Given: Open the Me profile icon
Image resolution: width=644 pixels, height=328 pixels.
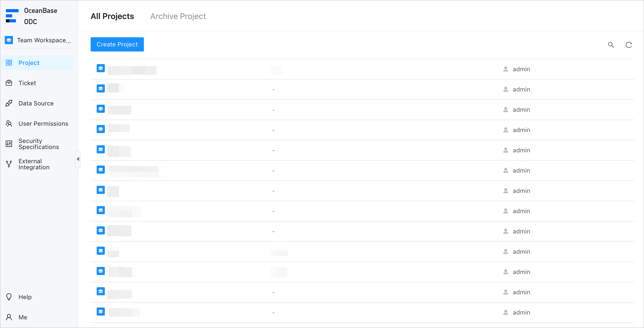Looking at the screenshot, I should coord(9,317).
